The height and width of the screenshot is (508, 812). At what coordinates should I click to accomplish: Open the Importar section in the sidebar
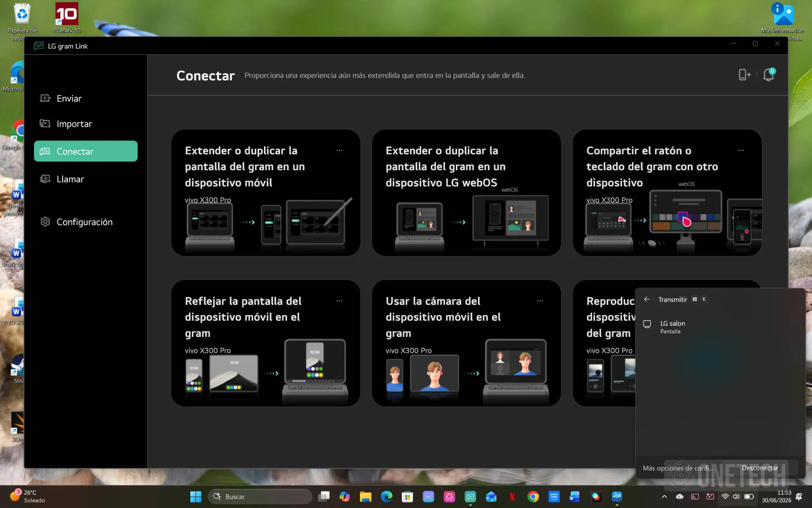coord(86,124)
